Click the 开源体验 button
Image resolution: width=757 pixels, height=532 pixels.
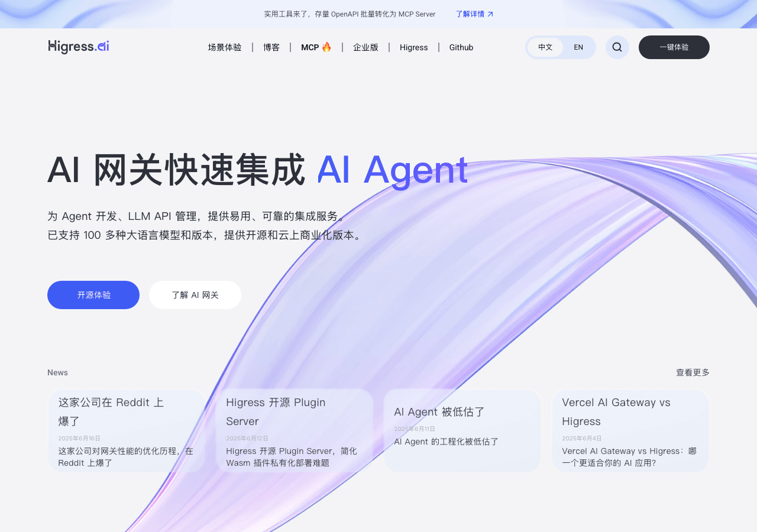[x=93, y=295]
